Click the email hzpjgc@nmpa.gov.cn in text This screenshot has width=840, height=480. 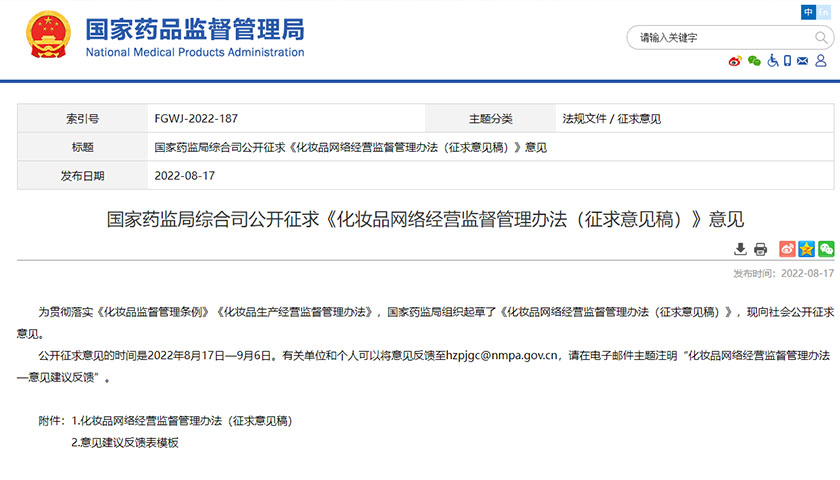tap(502, 355)
